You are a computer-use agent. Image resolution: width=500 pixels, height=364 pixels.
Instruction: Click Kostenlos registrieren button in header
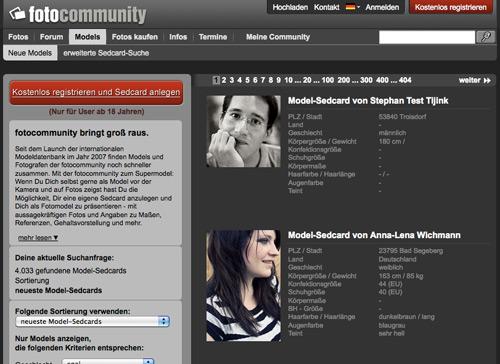pyautogui.click(x=451, y=7)
